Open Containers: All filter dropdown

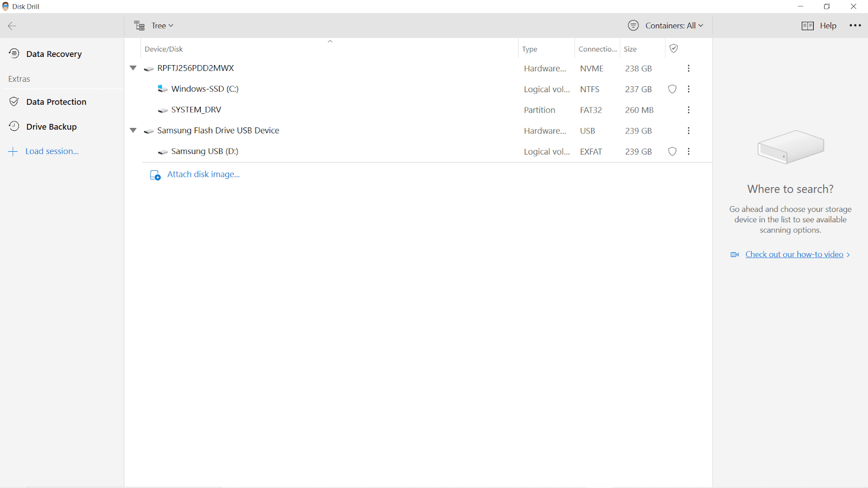[x=674, y=25]
